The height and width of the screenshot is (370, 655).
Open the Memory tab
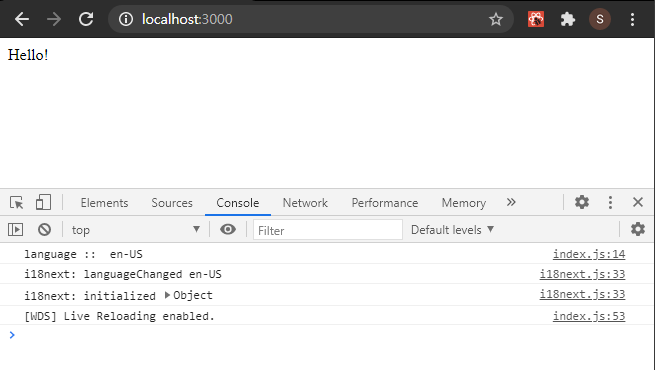[x=464, y=203]
